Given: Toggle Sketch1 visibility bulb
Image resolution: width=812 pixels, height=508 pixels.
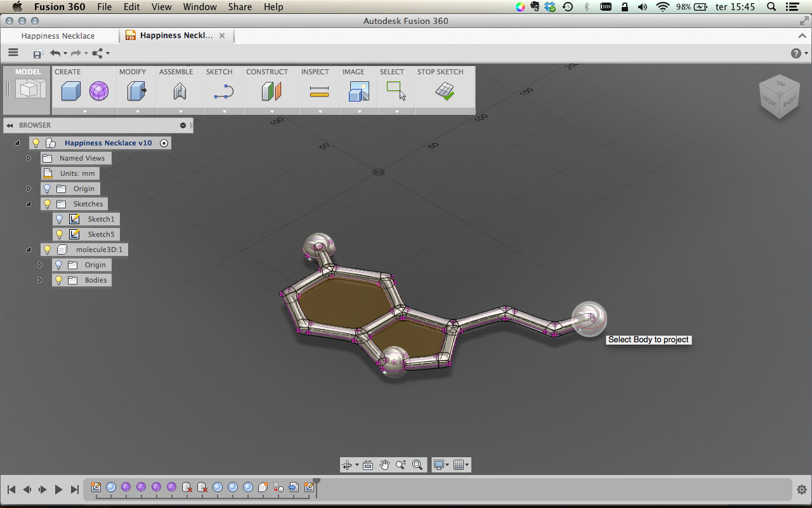Looking at the screenshot, I should (59, 219).
